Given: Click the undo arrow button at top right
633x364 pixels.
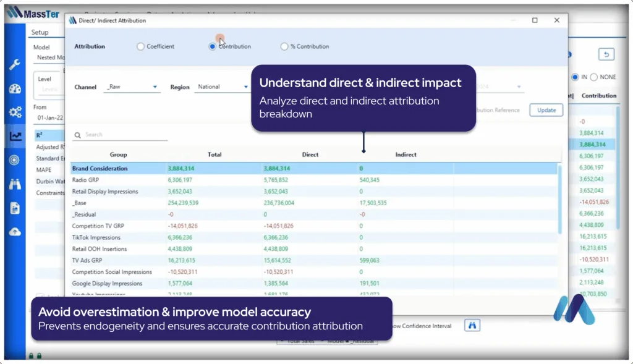Looking at the screenshot, I should pos(606,54).
